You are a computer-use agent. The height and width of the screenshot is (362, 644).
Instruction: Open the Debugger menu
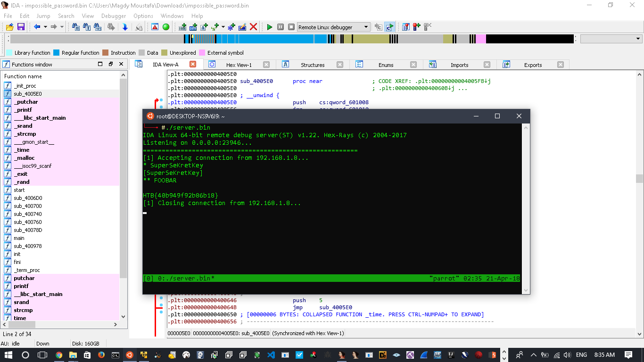[x=114, y=16]
